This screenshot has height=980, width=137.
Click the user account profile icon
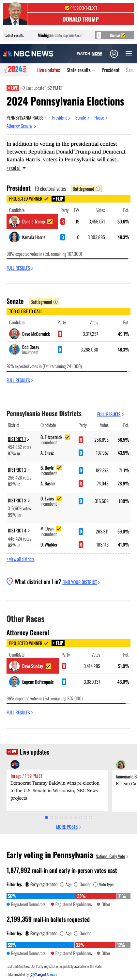(x=114, y=54)
